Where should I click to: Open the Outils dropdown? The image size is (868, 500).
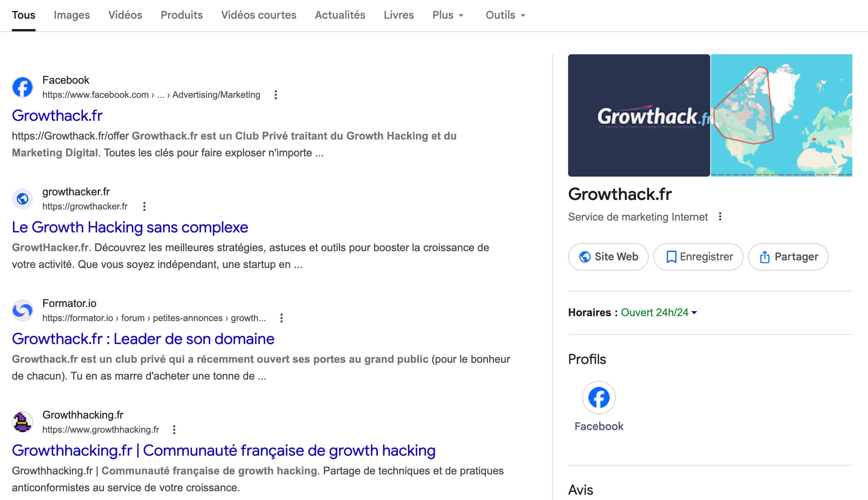click(x=505, y=15)
